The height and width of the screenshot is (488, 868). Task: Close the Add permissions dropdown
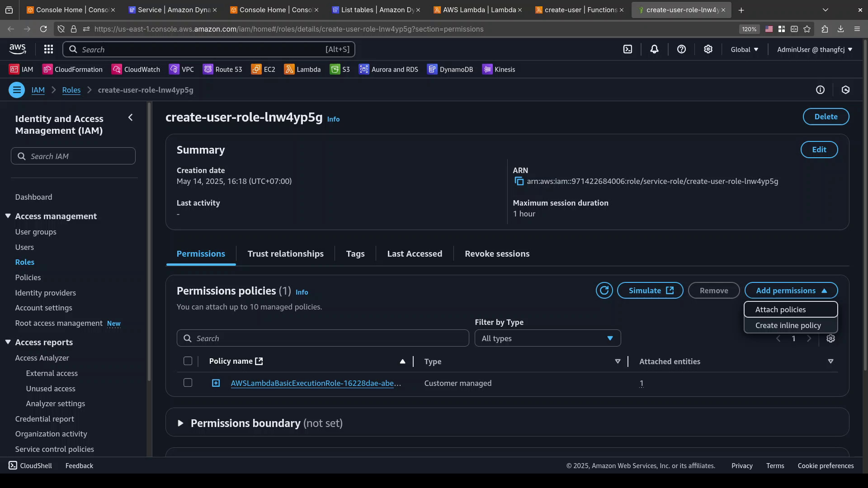tap(791, 291)
